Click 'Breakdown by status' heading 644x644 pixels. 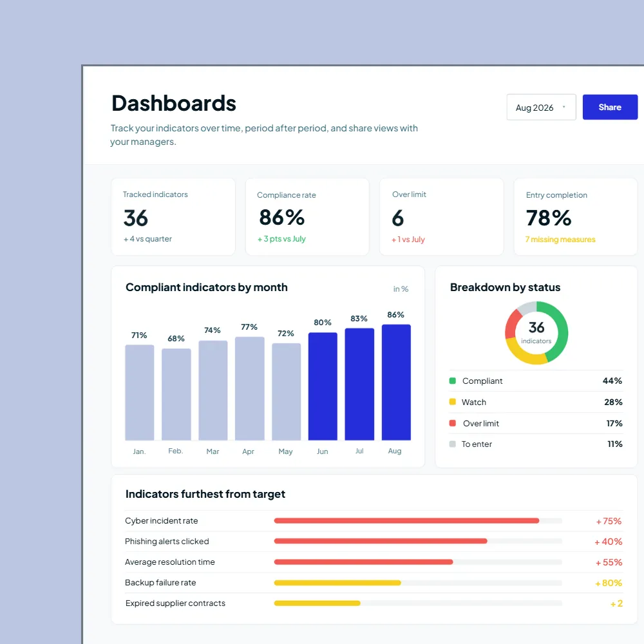(x=505, y=287)
